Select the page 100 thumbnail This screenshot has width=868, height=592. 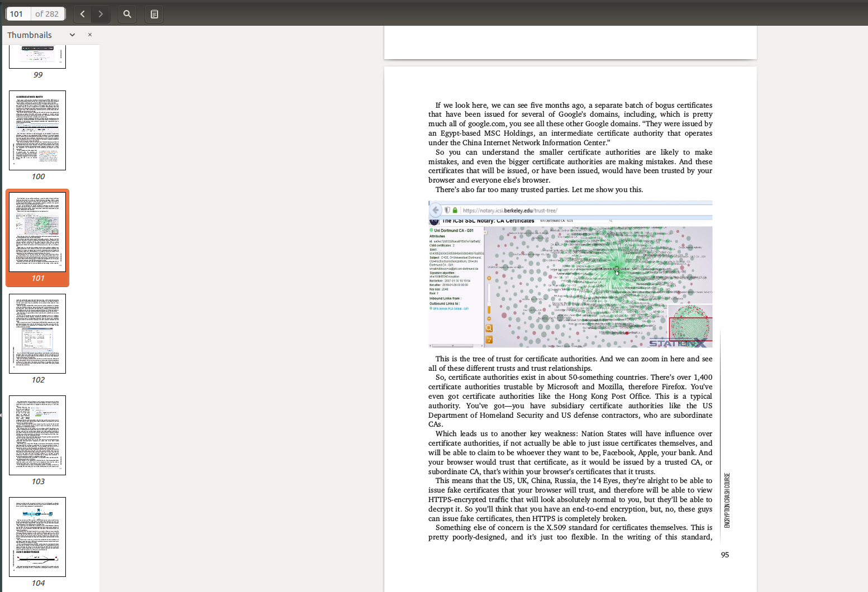click(37, 130)
